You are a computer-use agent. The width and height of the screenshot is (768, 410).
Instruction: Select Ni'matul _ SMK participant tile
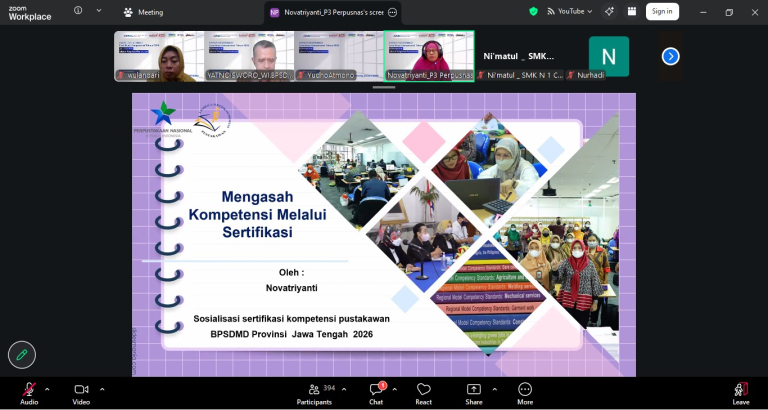click(519, 56)
